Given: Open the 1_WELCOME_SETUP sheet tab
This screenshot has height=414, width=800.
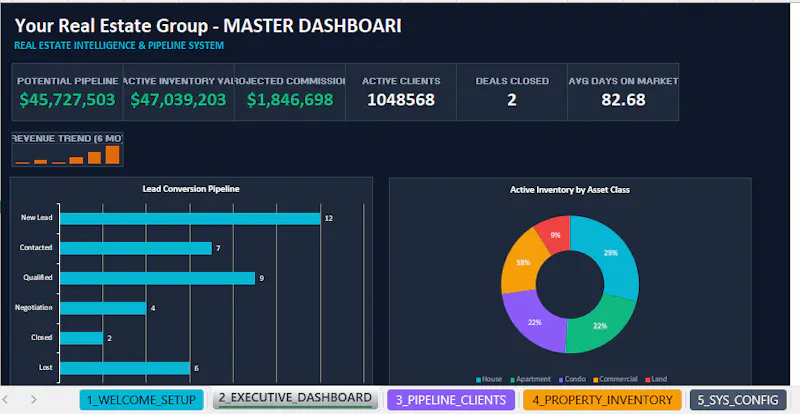Looking at the screenshot, I should (141, 400).
